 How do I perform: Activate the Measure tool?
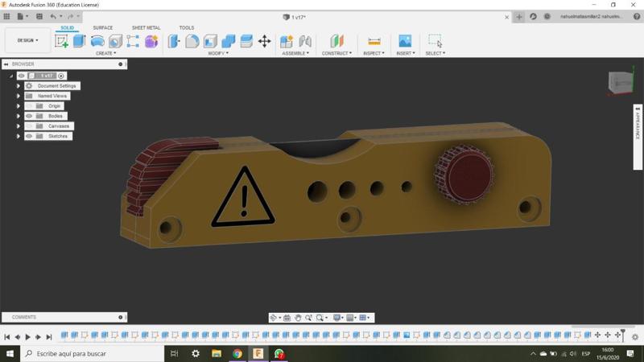pyautogui.click(x=374, y=42)
